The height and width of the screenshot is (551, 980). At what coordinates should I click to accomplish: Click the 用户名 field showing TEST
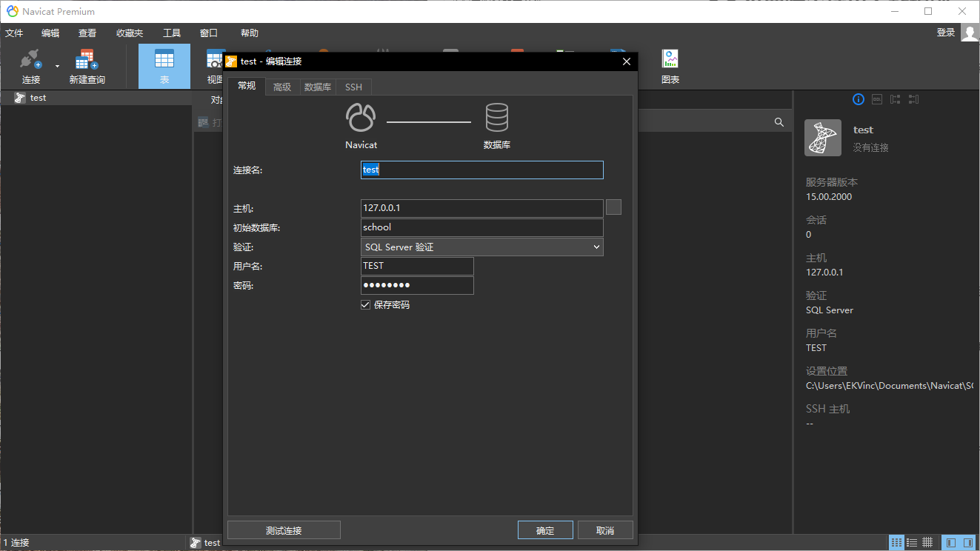click(x=417, y=266)
